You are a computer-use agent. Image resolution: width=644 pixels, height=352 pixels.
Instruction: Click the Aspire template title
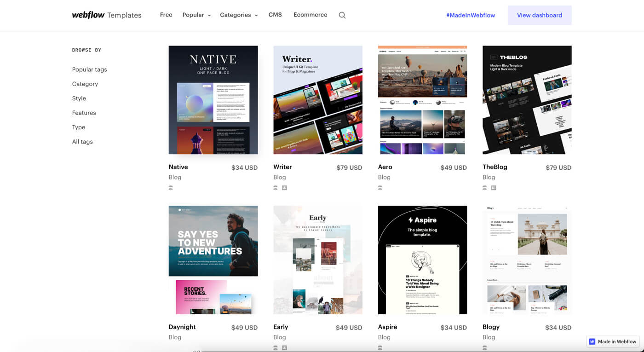(387, 327)
